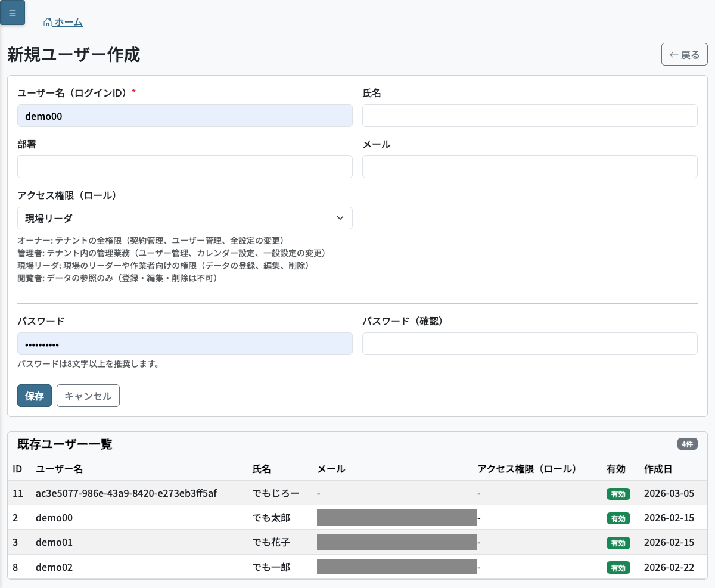Click the 既存ユーザー一覧 heading

[x=65, y=444]
